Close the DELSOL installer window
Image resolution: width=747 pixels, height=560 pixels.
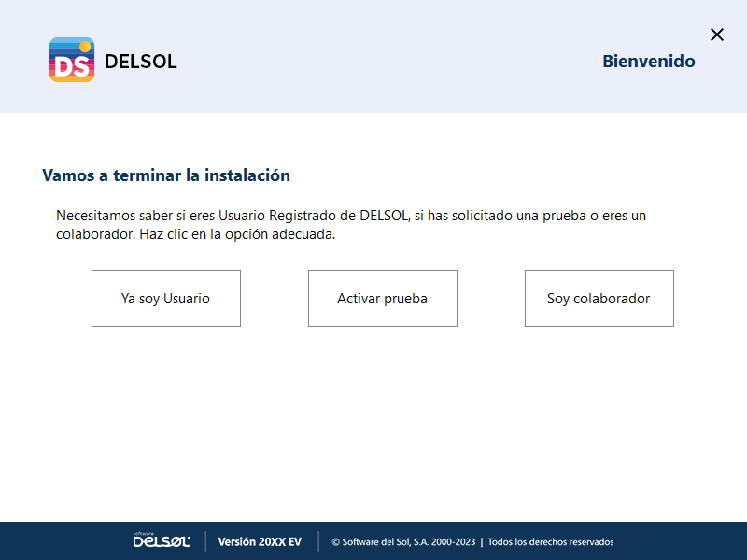(716, 35)
